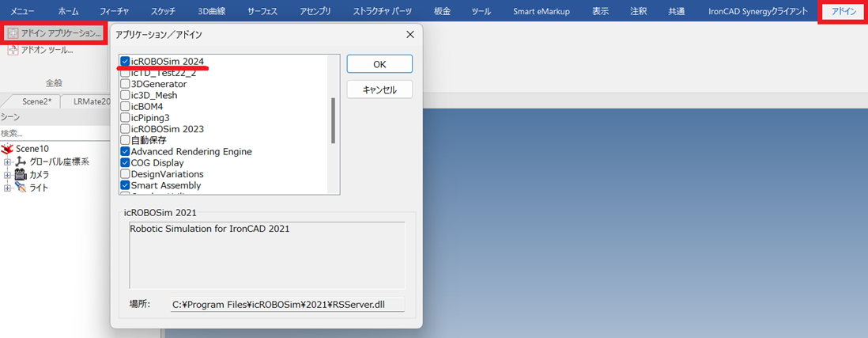
Task: Enable the icBOM4 add-in checkbox
Action: coord(125,106)
